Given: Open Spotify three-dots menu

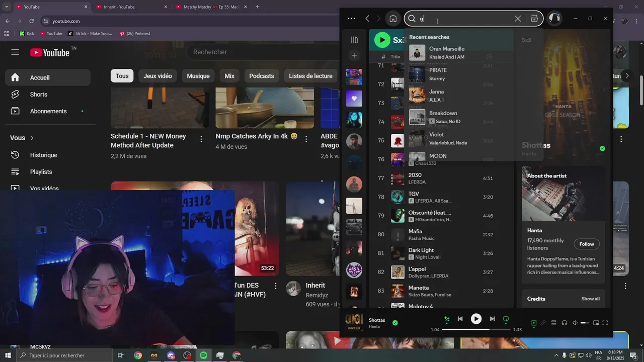Looking at the screenshot, I should pos(351,19).
